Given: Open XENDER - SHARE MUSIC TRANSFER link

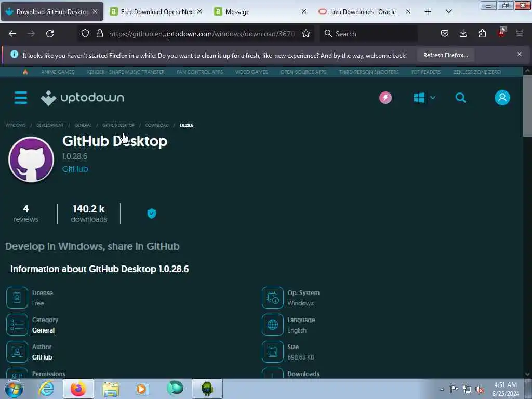Looking at the screenshot, I should (x=126, y=72).
